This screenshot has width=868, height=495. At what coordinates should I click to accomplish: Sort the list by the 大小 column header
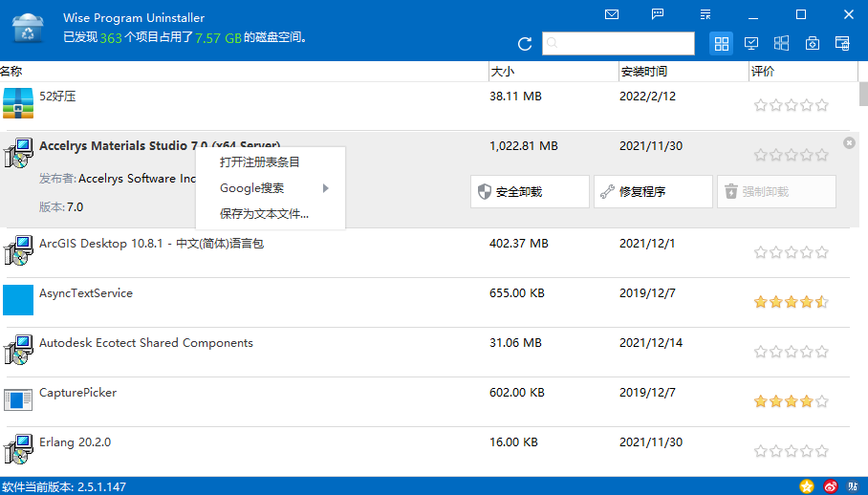click(x=551, y=72)
